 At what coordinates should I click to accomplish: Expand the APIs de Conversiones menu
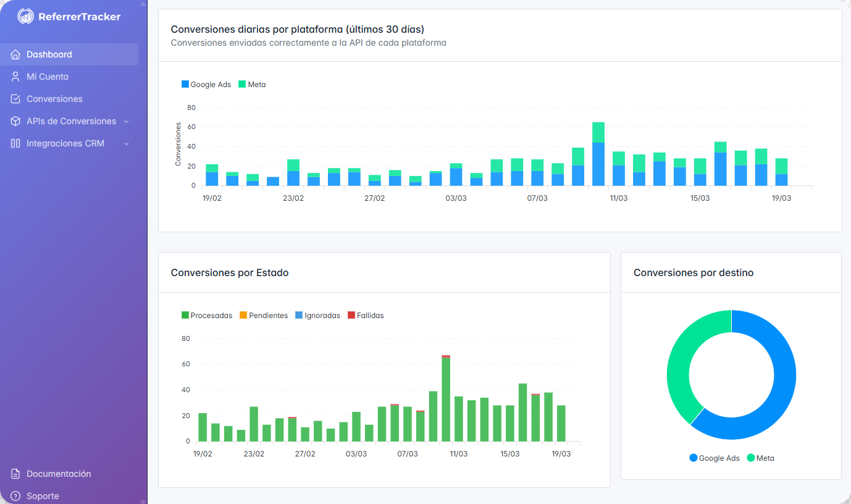point(71,121)
